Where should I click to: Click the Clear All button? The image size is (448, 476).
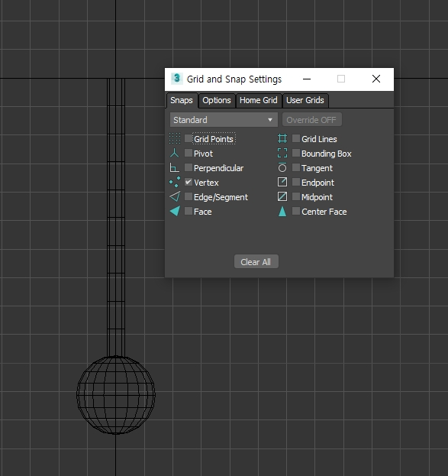(256, 261)
